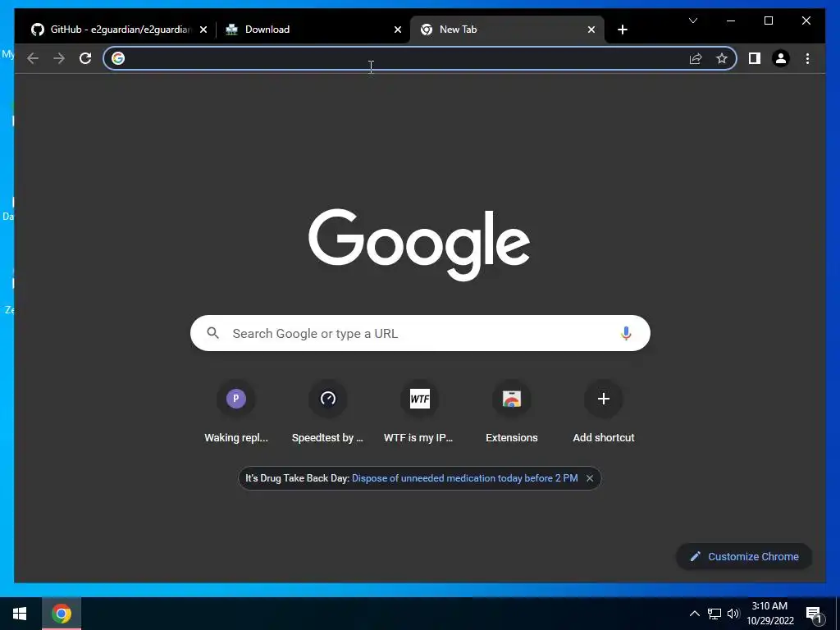
Task: Close the GitHub e2guardian tab
Action: pyautogui.click(x=203, y=30)
